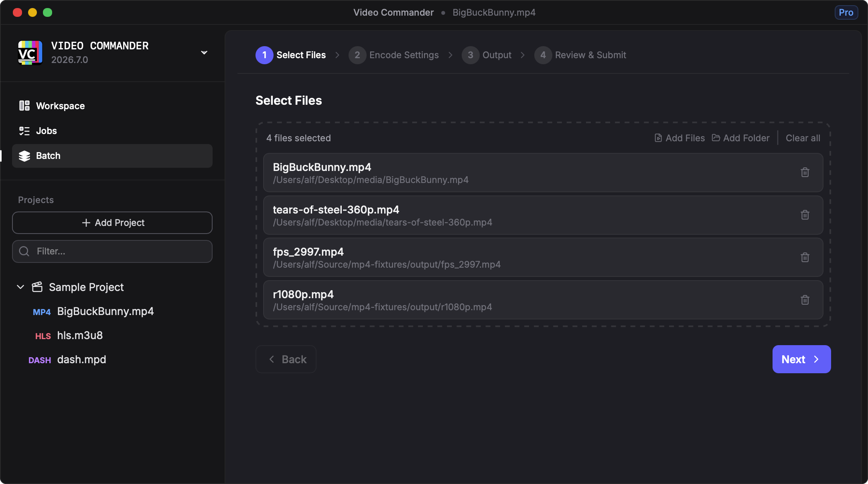868x484 pixels.
Task: Go to the Review & Submit step
Action: pos(590,55)
